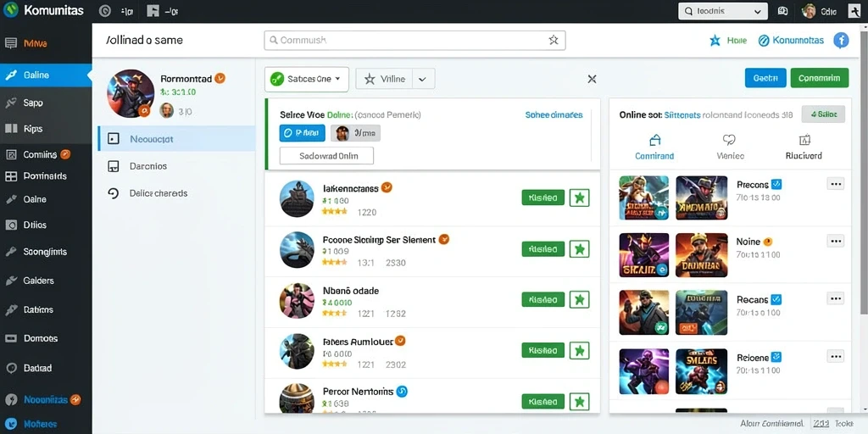The width and height of the screenshot is (868, 434).
Task: Star the Fahens Aumlouer entry
Action: click(580, 350)
